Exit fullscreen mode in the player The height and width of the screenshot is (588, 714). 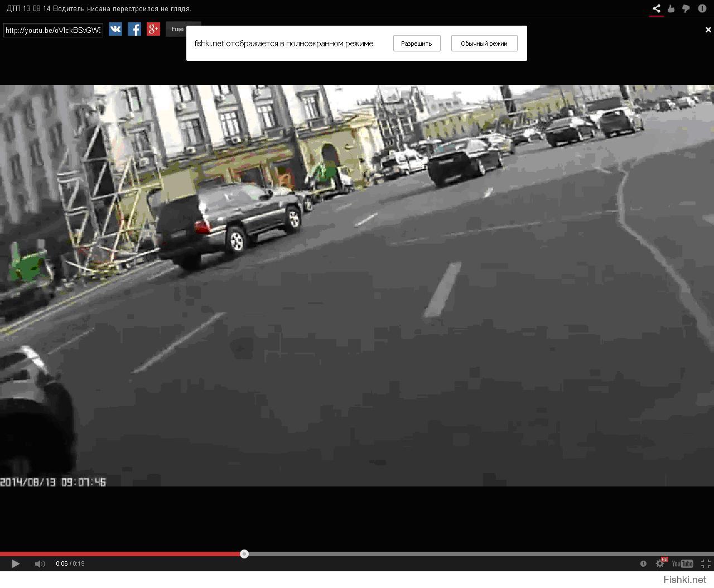click(x=705, y=563)
